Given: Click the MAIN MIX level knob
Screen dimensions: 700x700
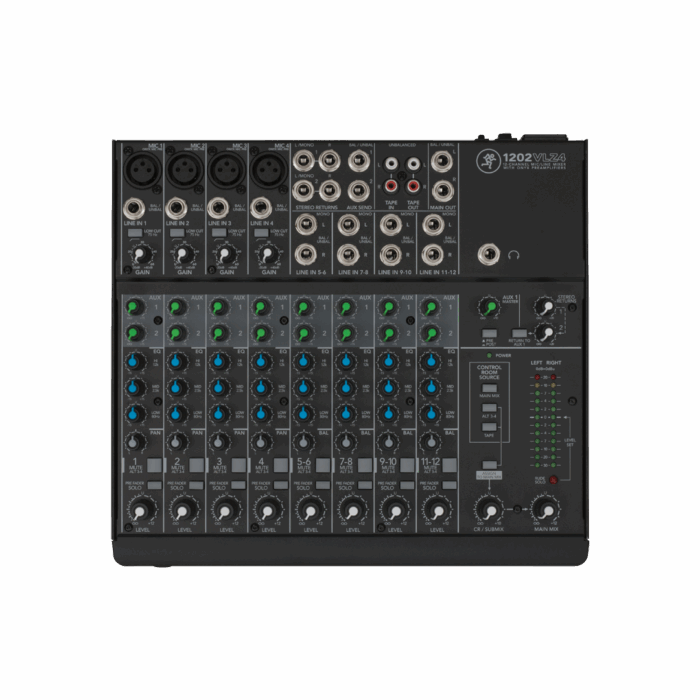Looking at the screenshot, I should (x=545, y=510).
